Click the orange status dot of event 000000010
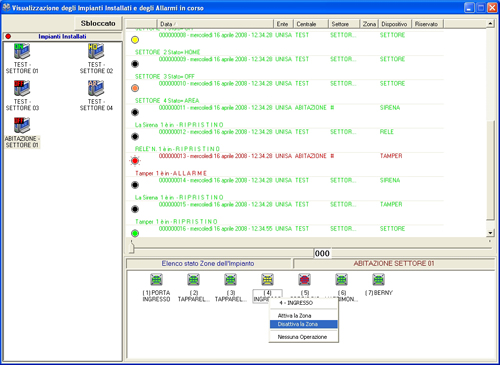The image size is (500, 365). [x=135, y=88]
